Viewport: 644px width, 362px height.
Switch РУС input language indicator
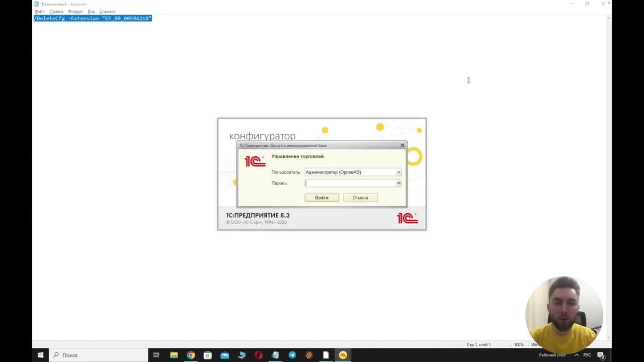(587, 355)
